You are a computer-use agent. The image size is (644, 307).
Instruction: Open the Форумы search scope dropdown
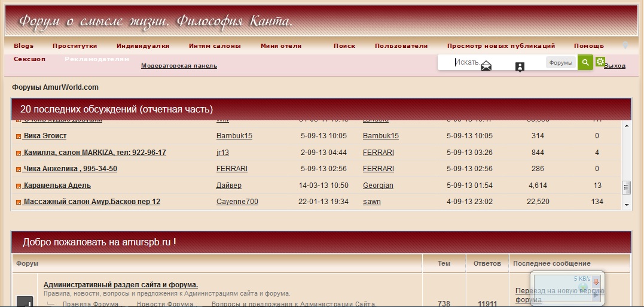[x=560, y=62]
